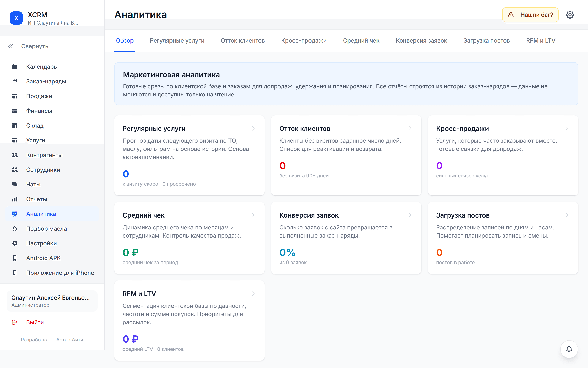Click the ИП Слаутина Яна company name
This screenshot has height=368, width=588.
(53, 23)
